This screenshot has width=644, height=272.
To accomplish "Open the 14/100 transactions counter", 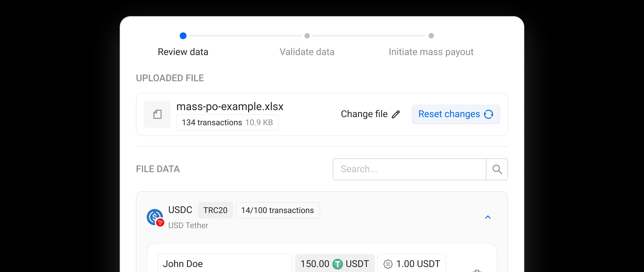I will [278, 210].
